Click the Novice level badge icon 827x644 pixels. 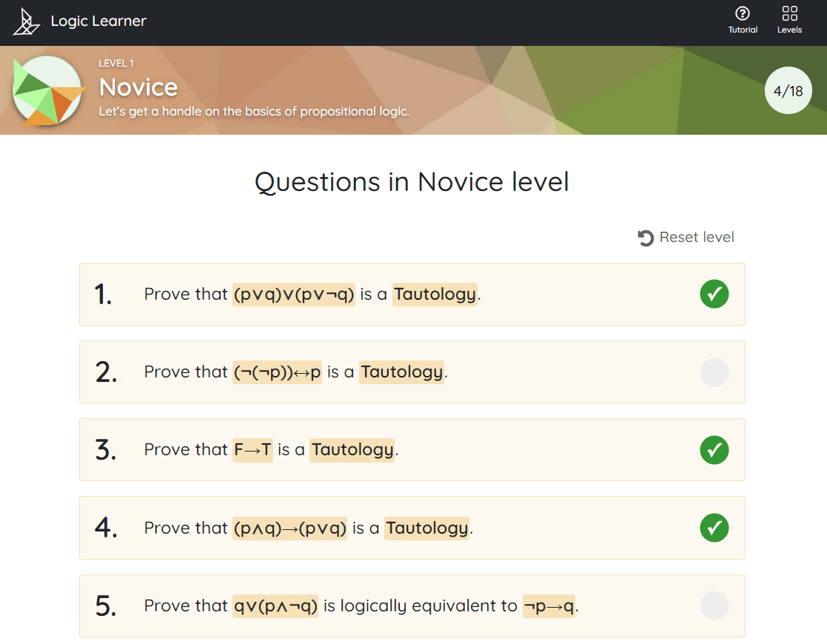tap(47, 90)
